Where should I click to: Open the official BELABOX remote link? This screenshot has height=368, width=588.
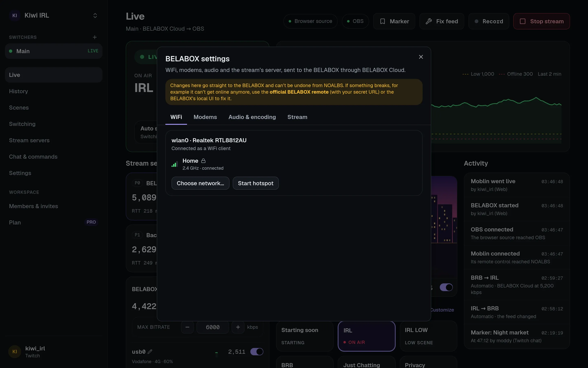pos(299,92)
